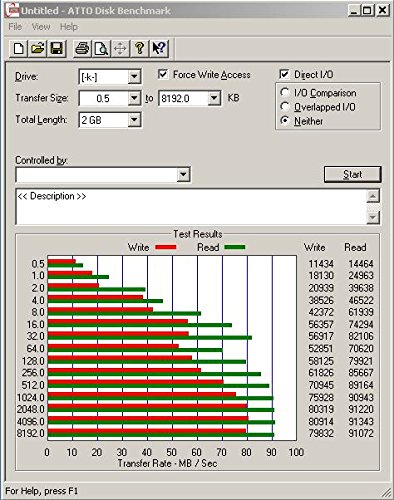The width and height of the screenshot is (394, 500).
Task: Click the question mark About icon
Action: click(x=139, y=49)
